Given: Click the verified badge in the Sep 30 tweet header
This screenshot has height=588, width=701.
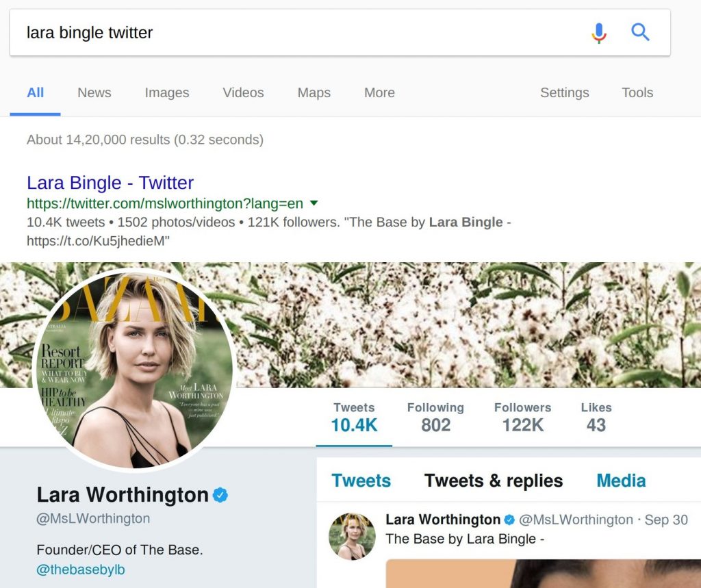Looking at the screenshot, I should [x=509, y=520].
